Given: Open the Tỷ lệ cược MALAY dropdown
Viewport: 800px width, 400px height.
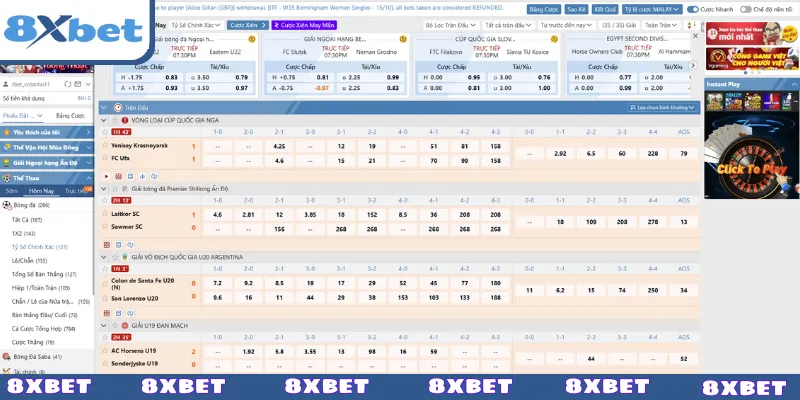Looking at the screenshot, I should (652, 9).
